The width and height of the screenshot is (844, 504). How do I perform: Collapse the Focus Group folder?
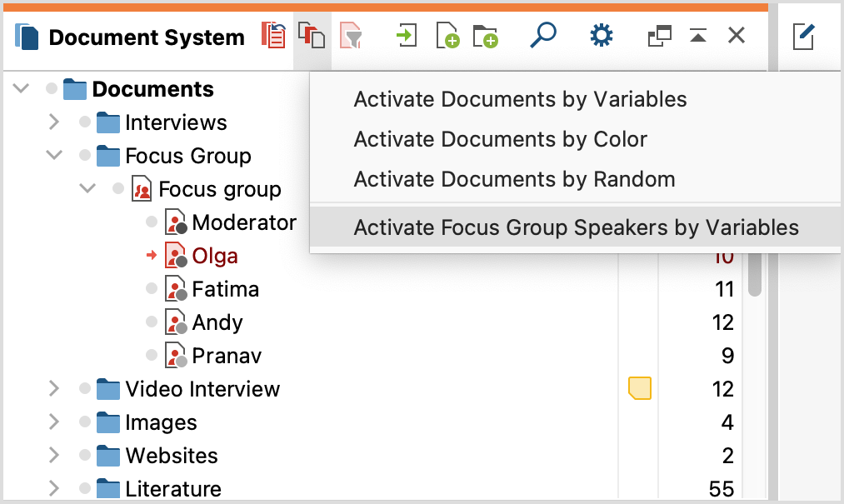click(x=53, y=156)
